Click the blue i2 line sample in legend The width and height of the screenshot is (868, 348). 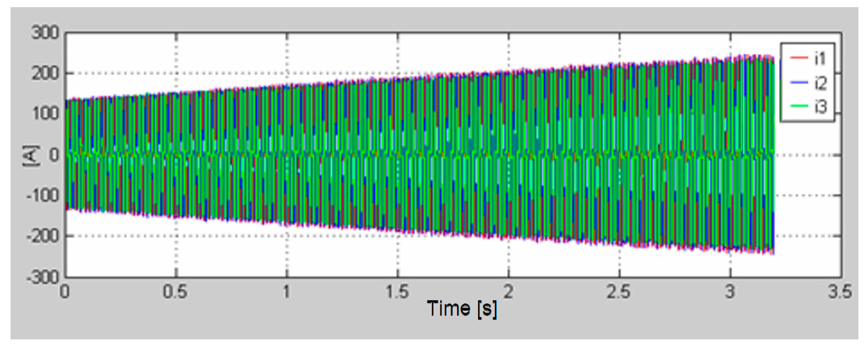coord(799,83)
